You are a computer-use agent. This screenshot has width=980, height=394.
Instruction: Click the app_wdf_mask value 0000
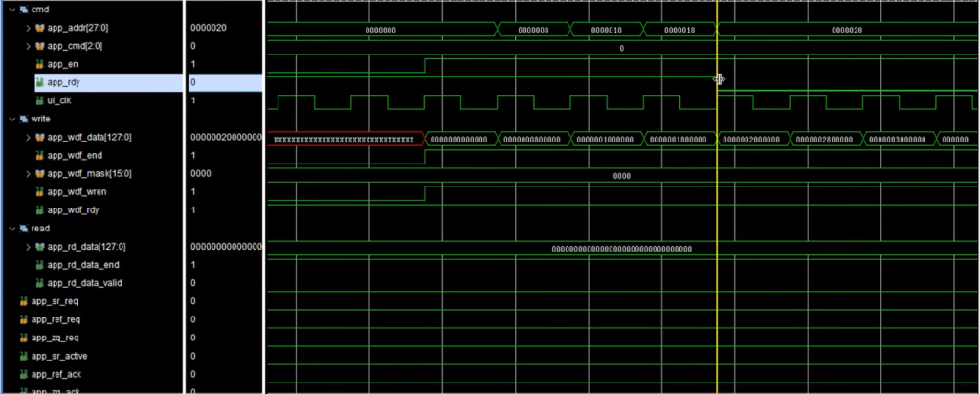[x=200, y=174]
